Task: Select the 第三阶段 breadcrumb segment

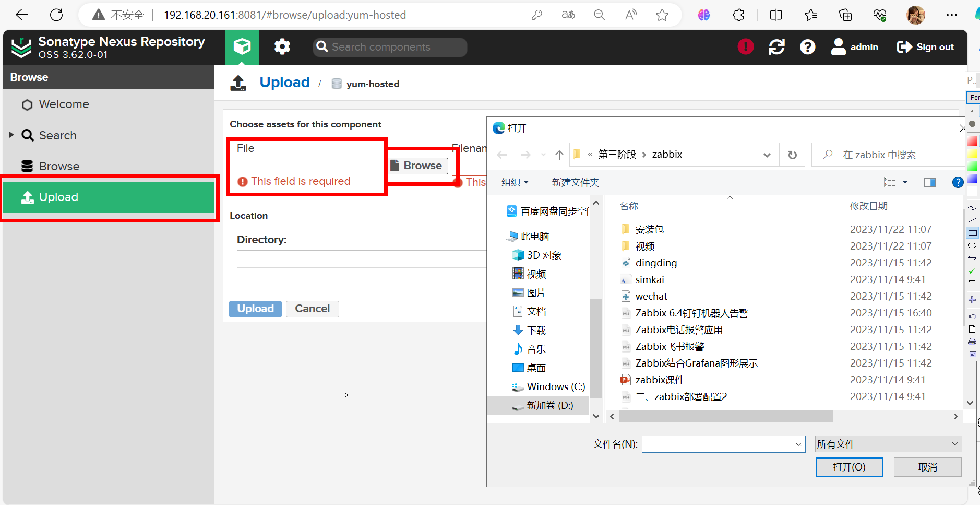Action: point(617,154)
